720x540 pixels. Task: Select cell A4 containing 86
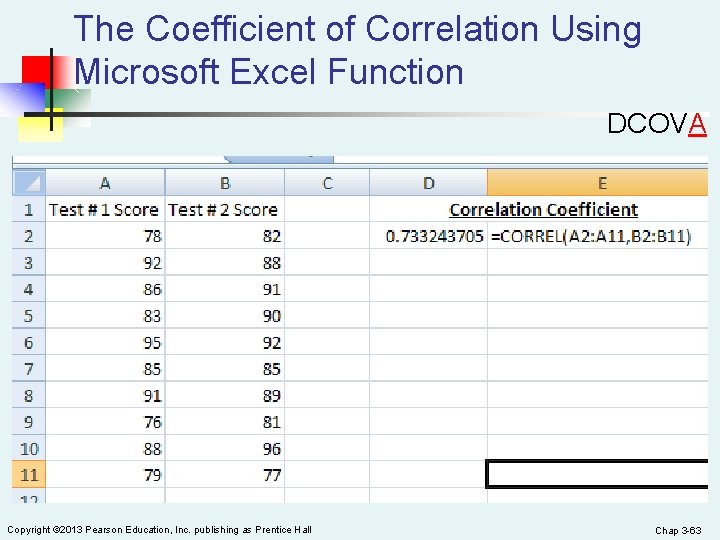pos(105,289)
